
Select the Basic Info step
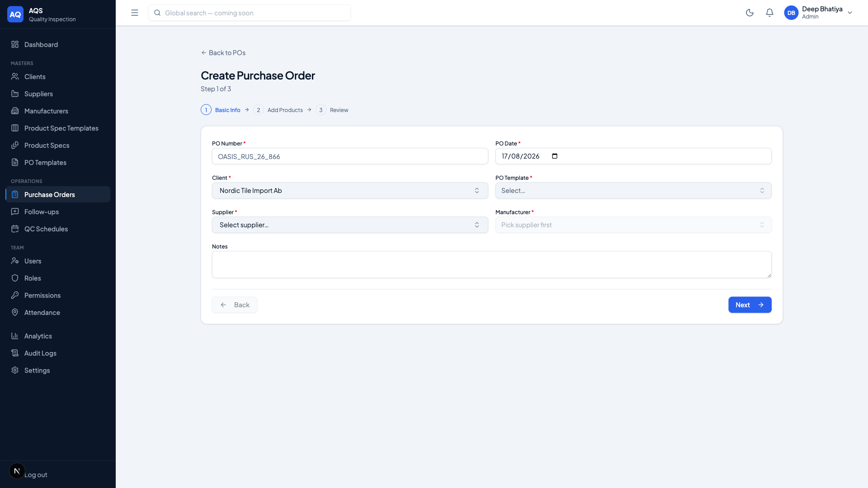(x=221, y=110)
